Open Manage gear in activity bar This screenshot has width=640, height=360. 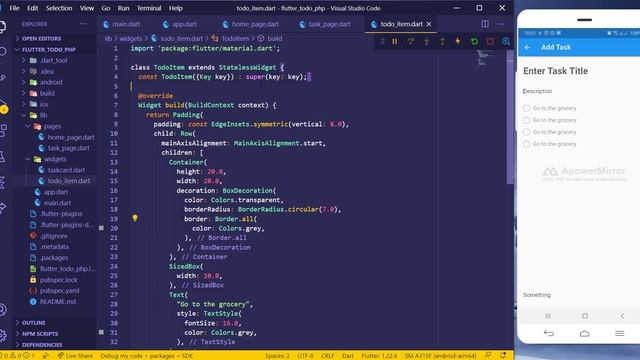pyautogui.click(x=3, y=336)
